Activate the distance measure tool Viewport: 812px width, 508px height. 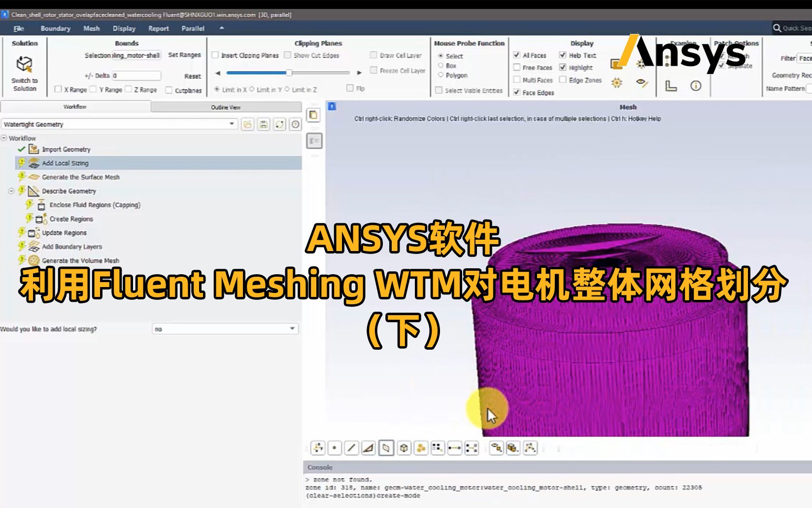coord(352,448)
